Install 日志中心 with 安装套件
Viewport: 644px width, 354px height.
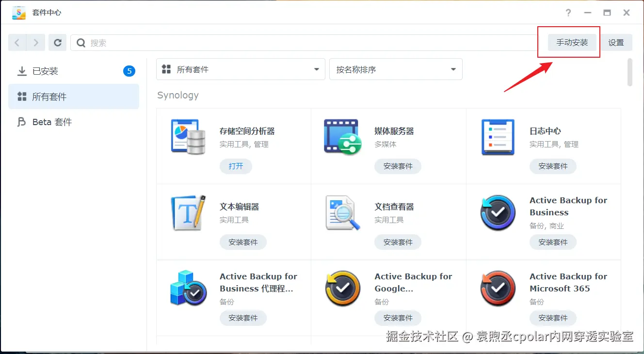click(x=553, y=166)
